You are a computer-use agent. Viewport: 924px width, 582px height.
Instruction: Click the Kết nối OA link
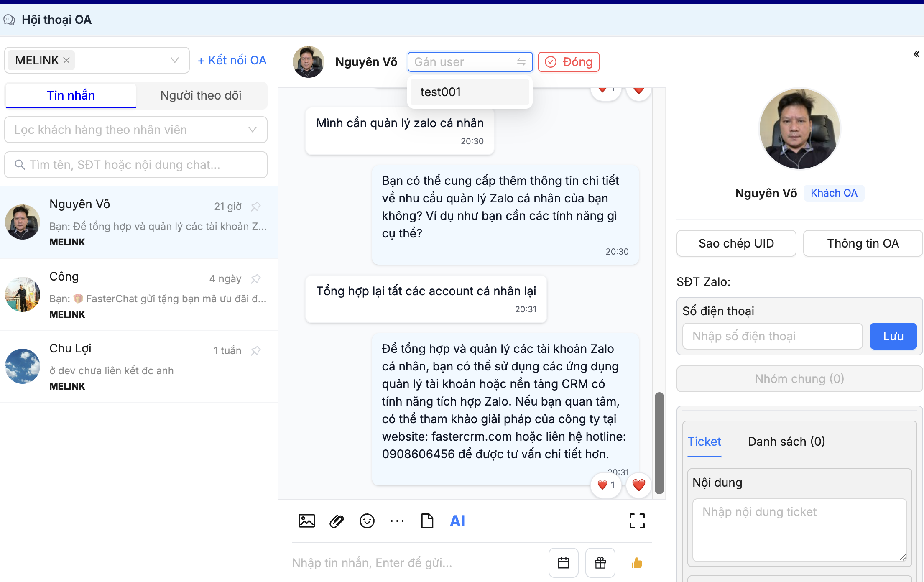click(x=232, y=60)
